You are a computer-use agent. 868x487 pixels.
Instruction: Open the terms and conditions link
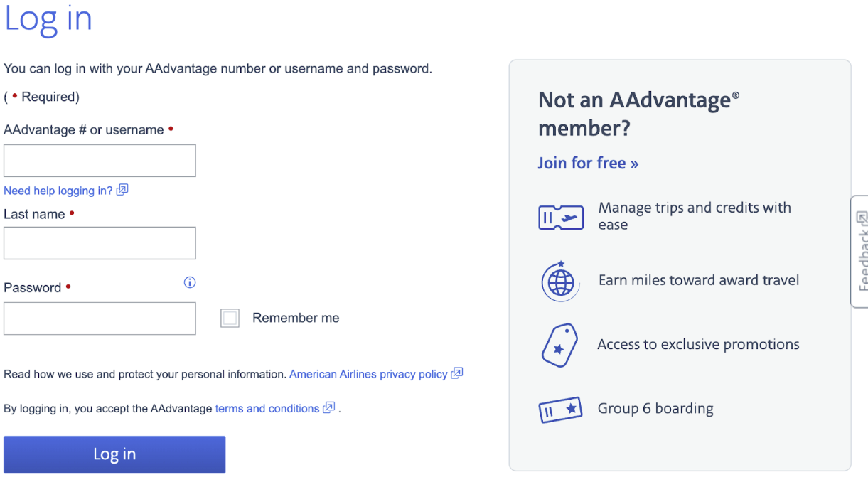point(267,409)
